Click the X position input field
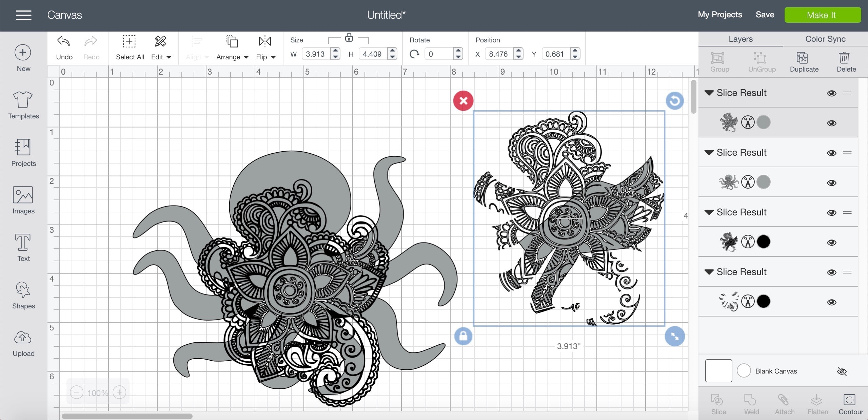 (x=499, y=54)
